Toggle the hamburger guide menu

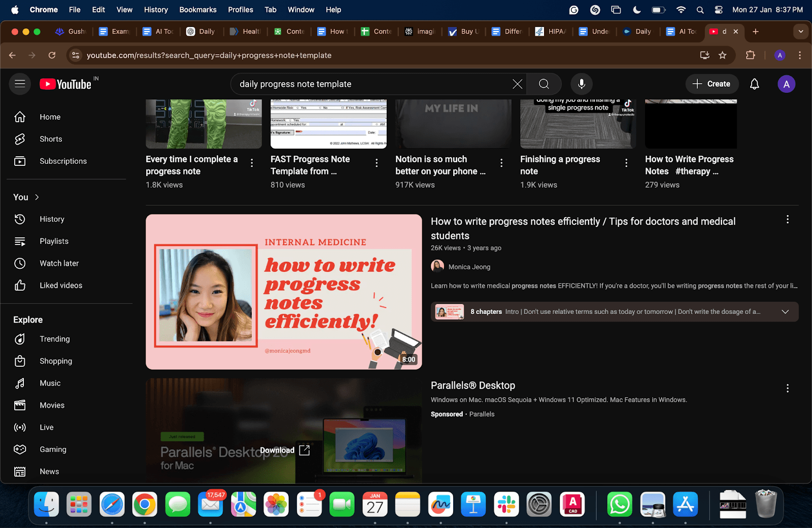pos(20,84)
